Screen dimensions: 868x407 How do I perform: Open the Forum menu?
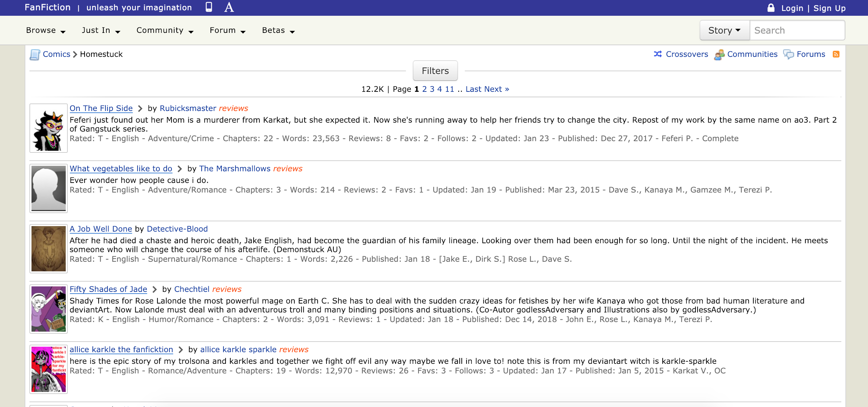click(x=227, y=30)
